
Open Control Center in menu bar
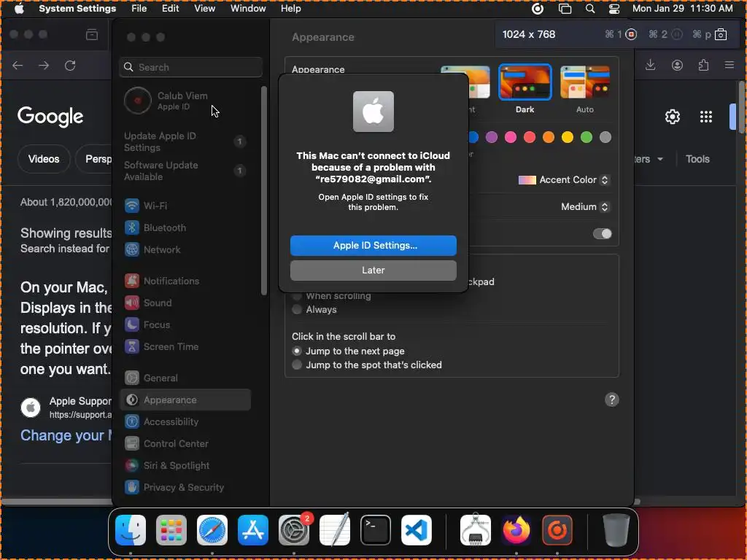[x=614, y=9]
